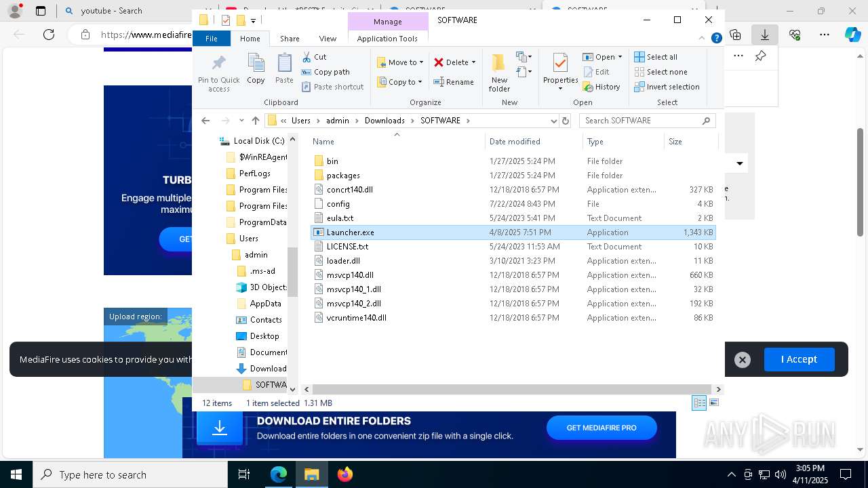
Task: Switch to the Home ribbon tab
Action: (250, 39)
